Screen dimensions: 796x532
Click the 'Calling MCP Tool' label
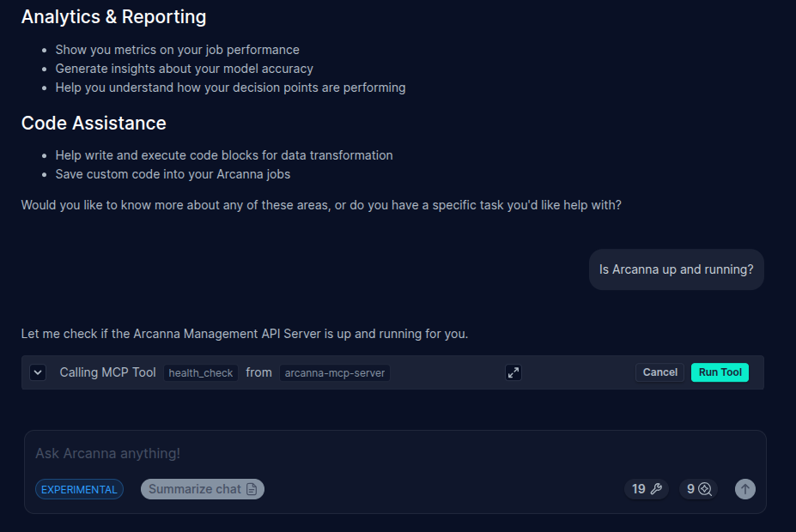click(107, 372)
